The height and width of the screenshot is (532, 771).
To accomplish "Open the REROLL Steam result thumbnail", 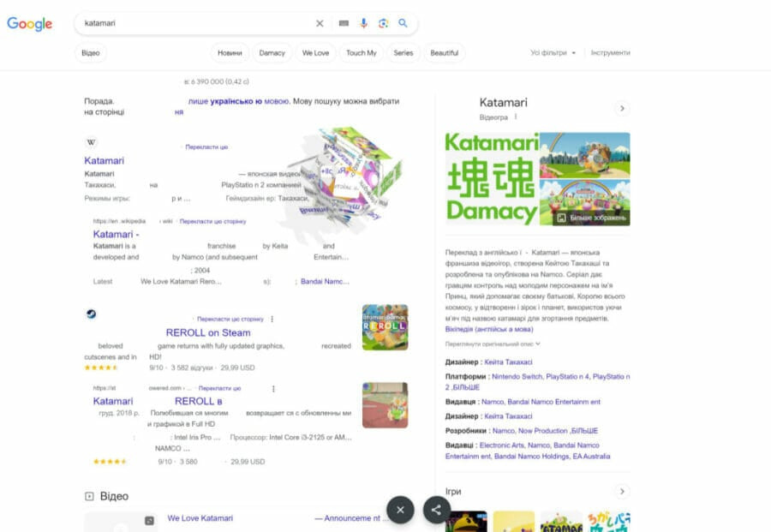I will pos(385,327).
